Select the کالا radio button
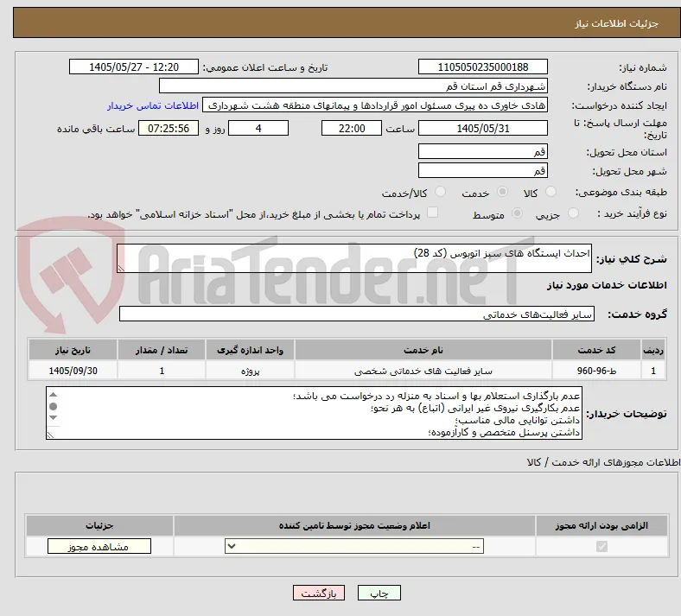The width and height of the screenshot is (681, 616). pos(551,192)
